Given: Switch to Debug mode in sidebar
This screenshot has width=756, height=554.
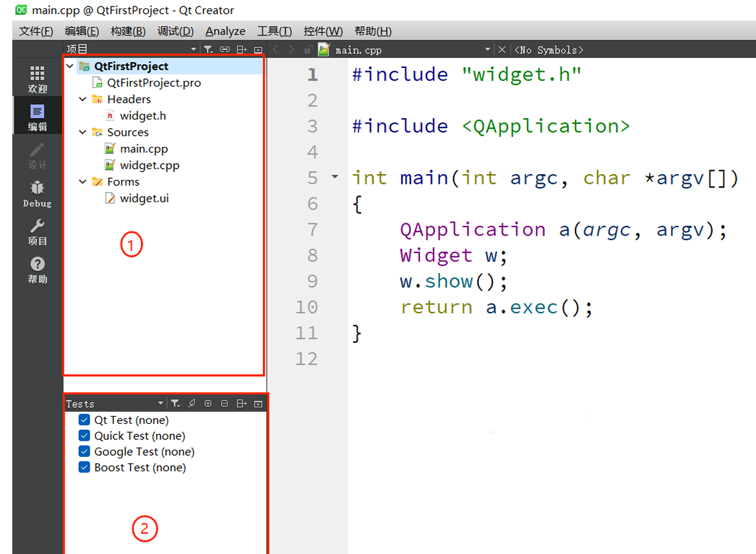Looking at the screenshot, I should (x=37, y=194).
